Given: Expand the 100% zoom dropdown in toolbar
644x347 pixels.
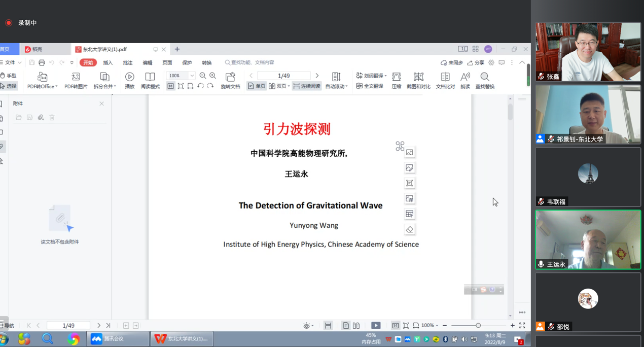Looking at the screenshot, I should (192, 76).
